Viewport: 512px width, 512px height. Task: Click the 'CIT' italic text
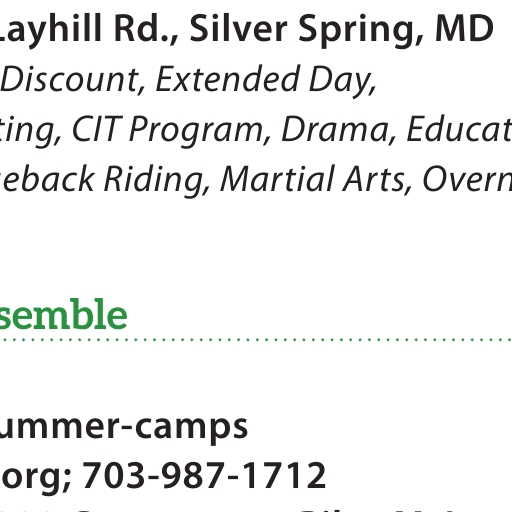pos(97,129)
